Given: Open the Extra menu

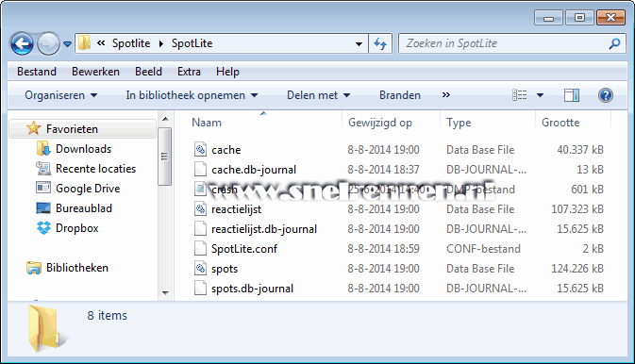Looking at the screenshot, I should [189, 72].
